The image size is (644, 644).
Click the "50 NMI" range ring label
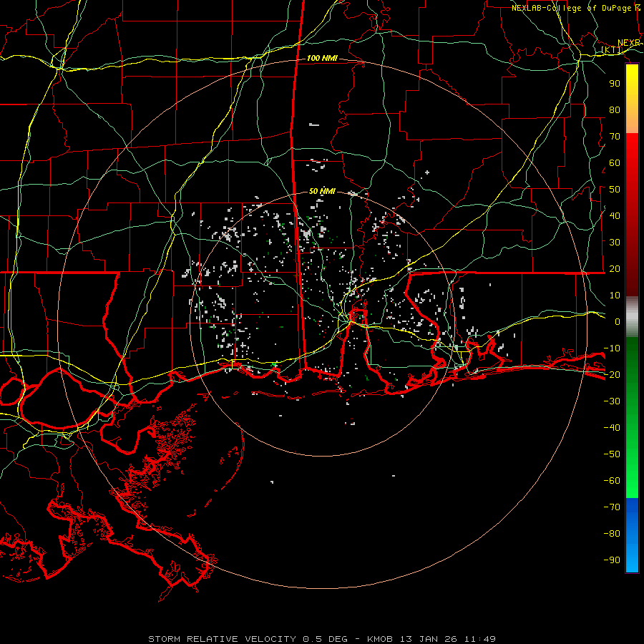tap(322, 191)
